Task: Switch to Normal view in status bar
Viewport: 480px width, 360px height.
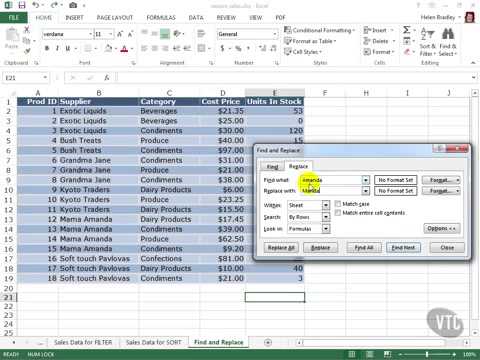Action: tap(352, 354)
